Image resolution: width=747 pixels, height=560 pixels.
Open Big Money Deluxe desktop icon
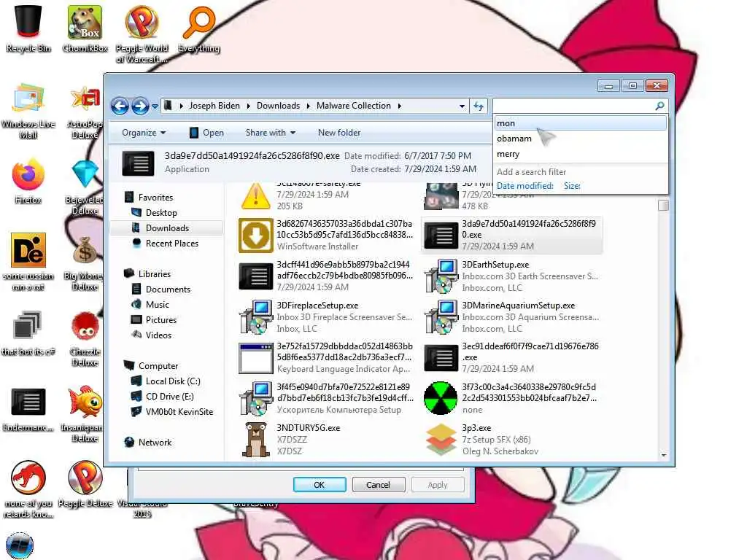[x=84, y=262]
